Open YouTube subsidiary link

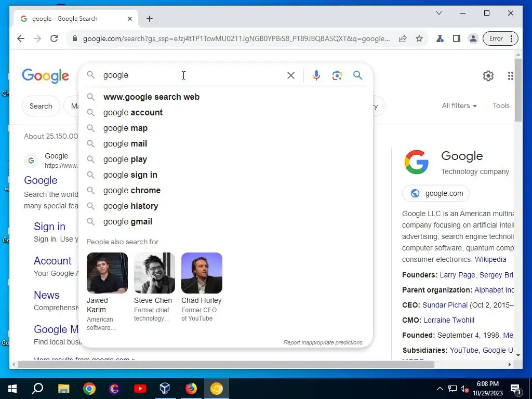tap(464, 350)
